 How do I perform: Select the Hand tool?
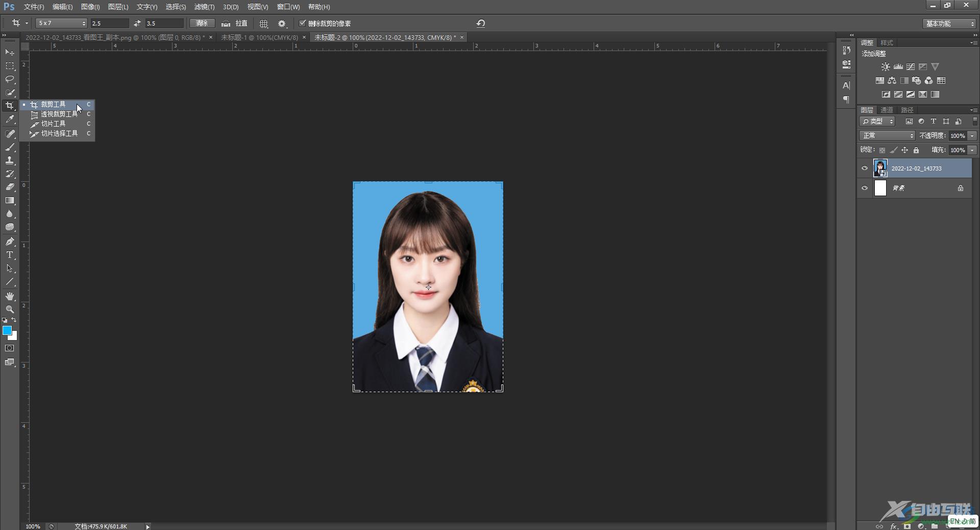[10, 296]
